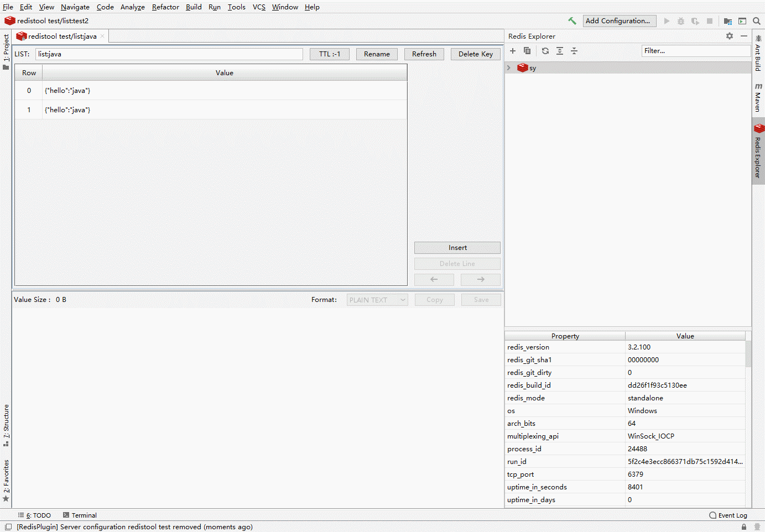Open the Favorites tool window star
This screenshot has width=765, height=532.
(x=6, y=499)
